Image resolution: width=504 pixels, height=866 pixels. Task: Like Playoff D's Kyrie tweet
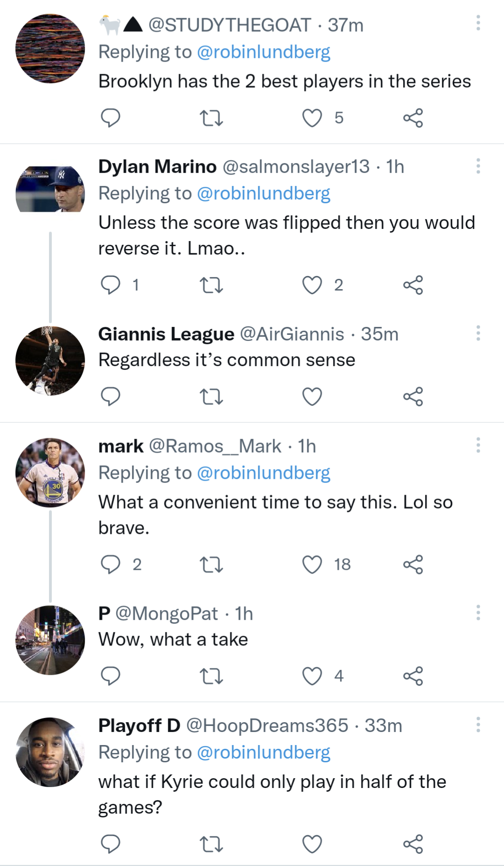(x=312, y=844)
